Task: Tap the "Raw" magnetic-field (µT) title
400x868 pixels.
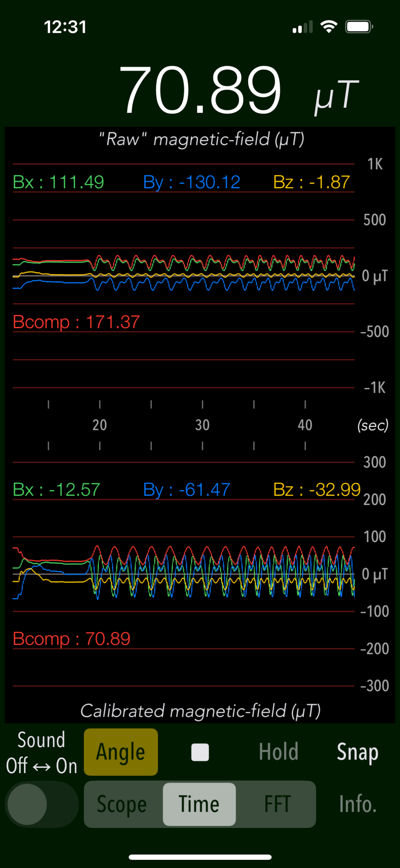Action: pos(201,139)
